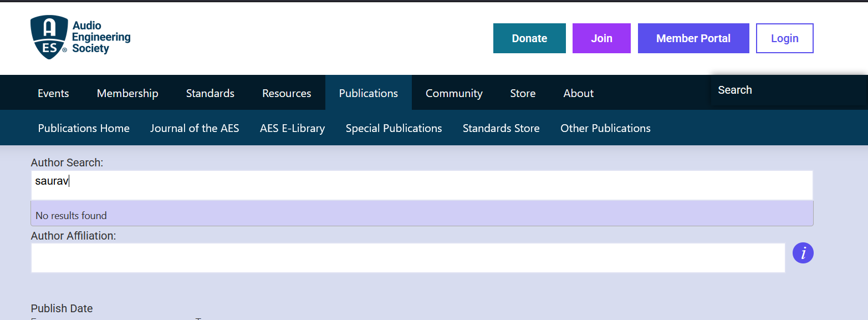Click the 'Author Affiliation:' label

[73, 236]
